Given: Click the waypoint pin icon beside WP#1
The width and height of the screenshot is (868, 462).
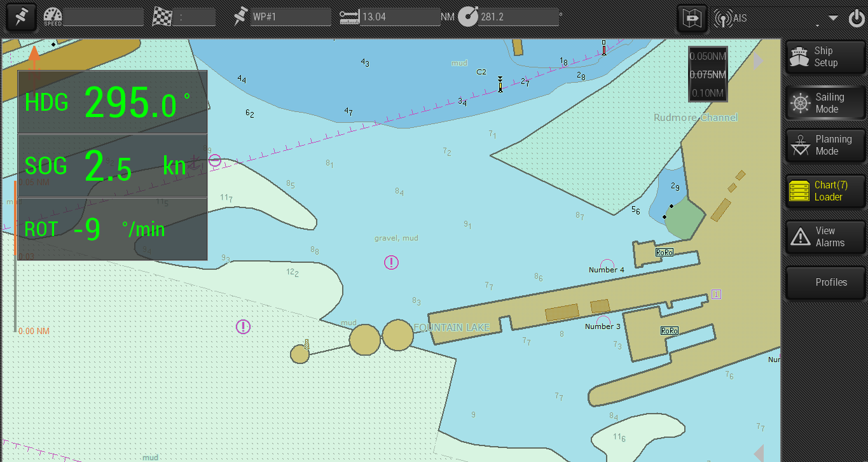Looking at the screenshot, I should (240, 17).
